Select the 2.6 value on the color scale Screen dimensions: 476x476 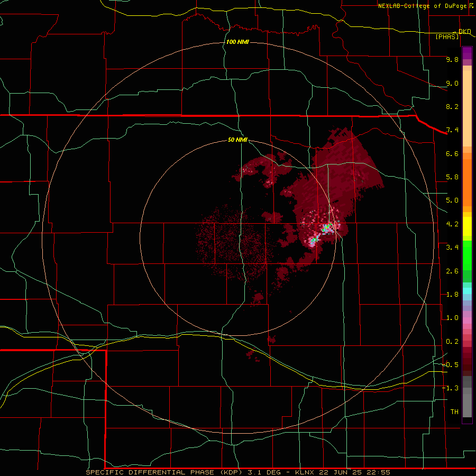pyautogui.click(x=452, y=271)
